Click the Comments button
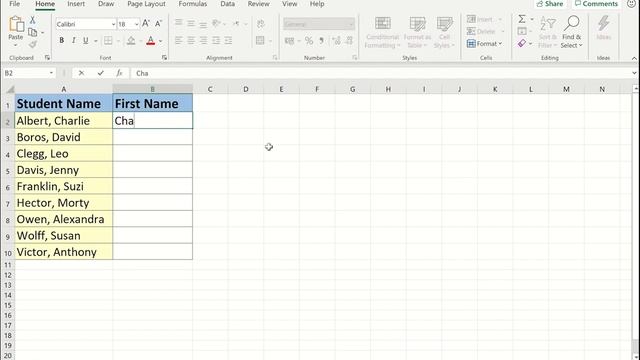 click(596, 4)
